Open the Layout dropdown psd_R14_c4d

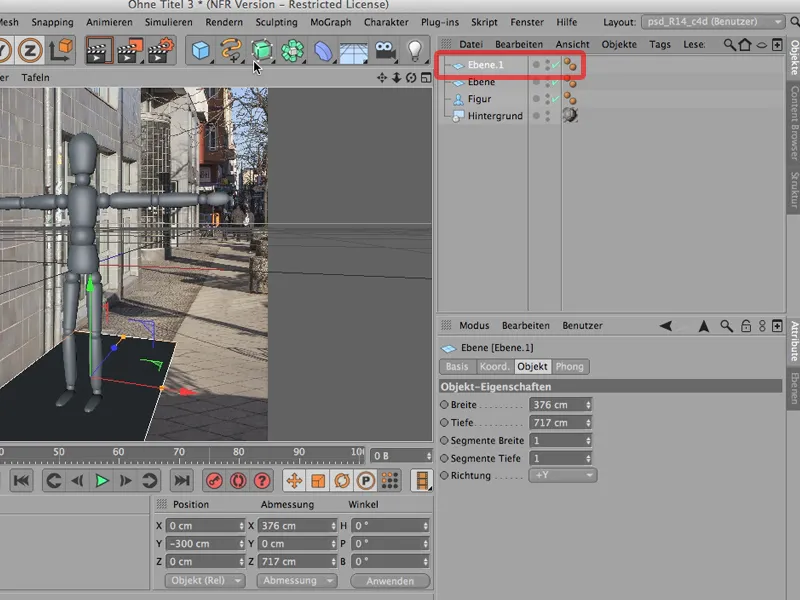[x=713, y=22]
